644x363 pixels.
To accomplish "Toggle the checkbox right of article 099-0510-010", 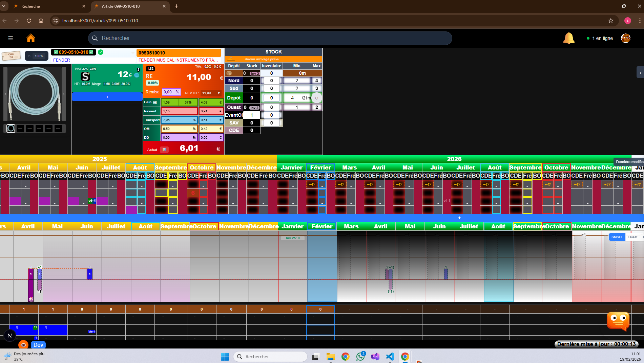I will click(x=91, y=52).
